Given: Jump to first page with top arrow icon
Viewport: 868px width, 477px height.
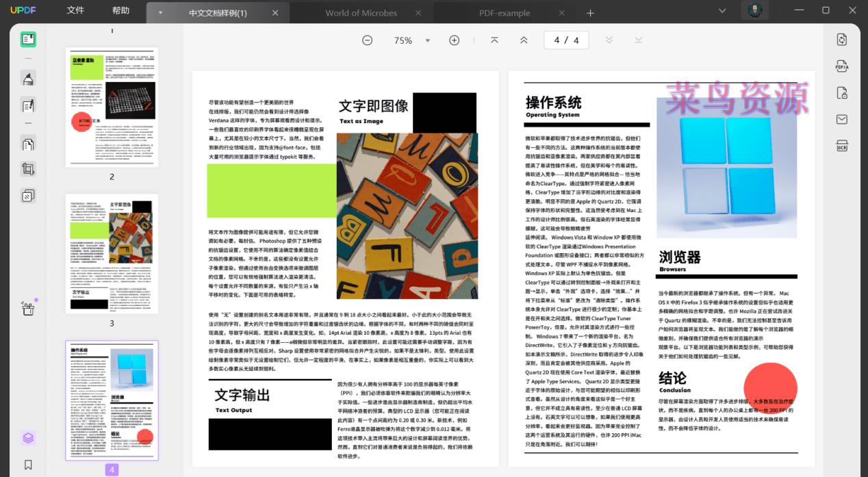Looking at the screenshot, I should (494, 40).
